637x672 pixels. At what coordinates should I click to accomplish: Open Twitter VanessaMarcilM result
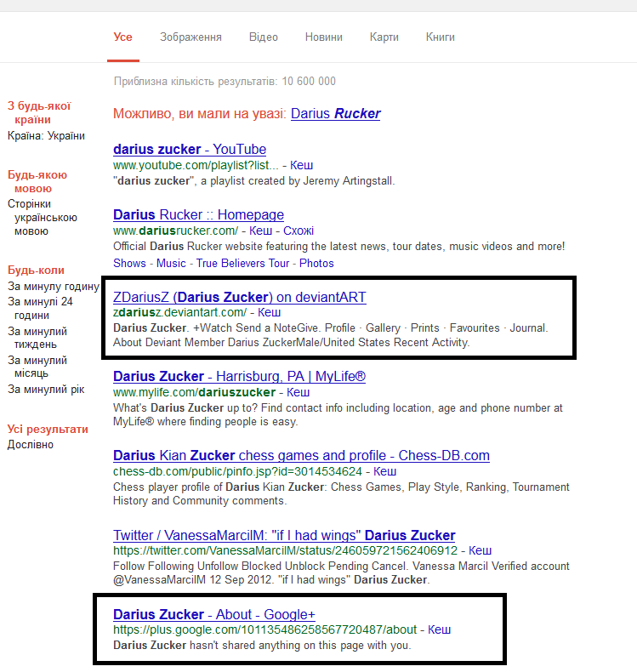point(284,535)
